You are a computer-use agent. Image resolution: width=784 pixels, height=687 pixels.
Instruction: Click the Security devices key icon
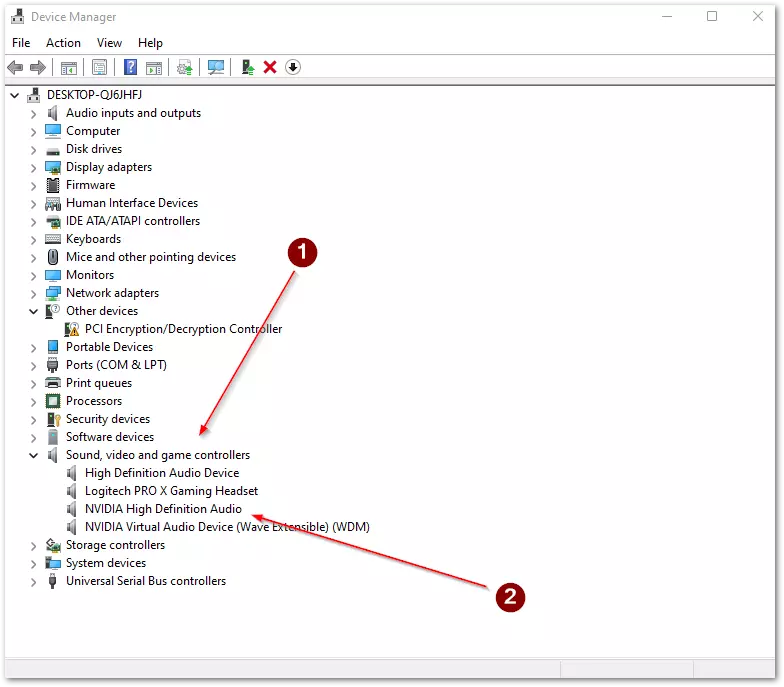click(53, 419)
